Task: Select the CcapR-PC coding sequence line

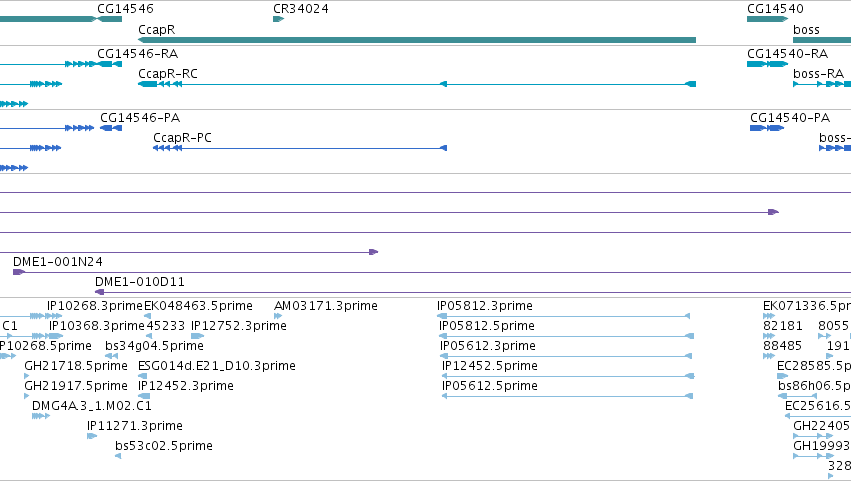Action: point(300,148)
